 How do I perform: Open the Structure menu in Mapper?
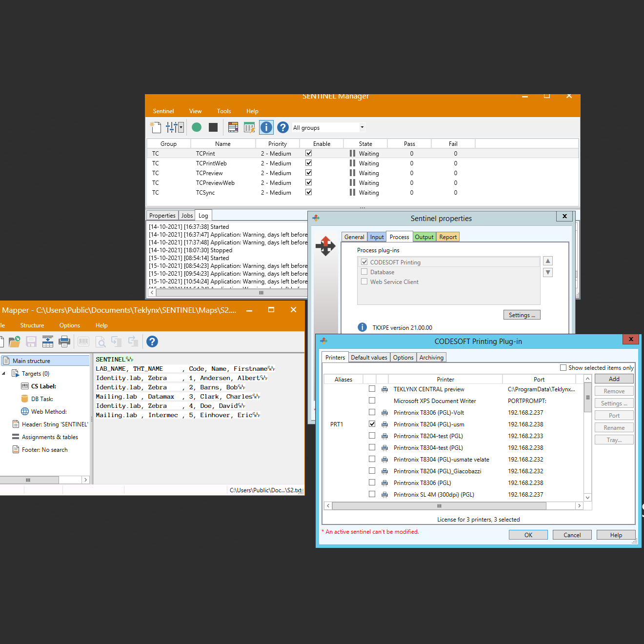pos(32,325)
